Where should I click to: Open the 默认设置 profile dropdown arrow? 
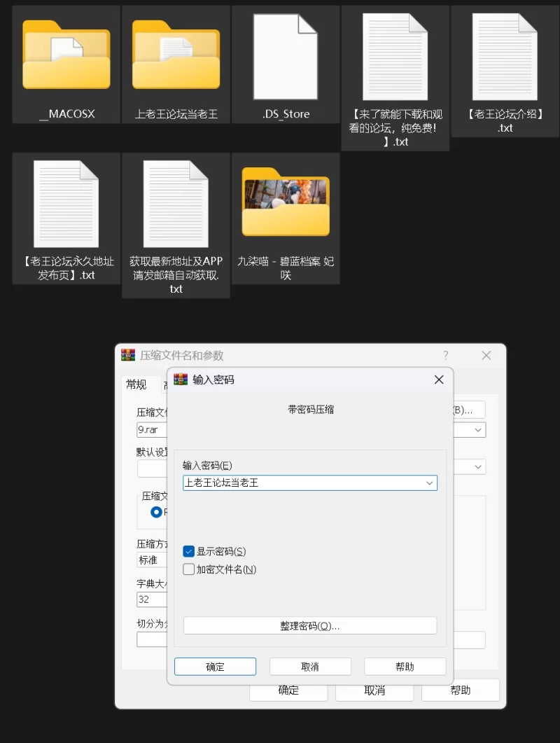(x=479, y=466)
